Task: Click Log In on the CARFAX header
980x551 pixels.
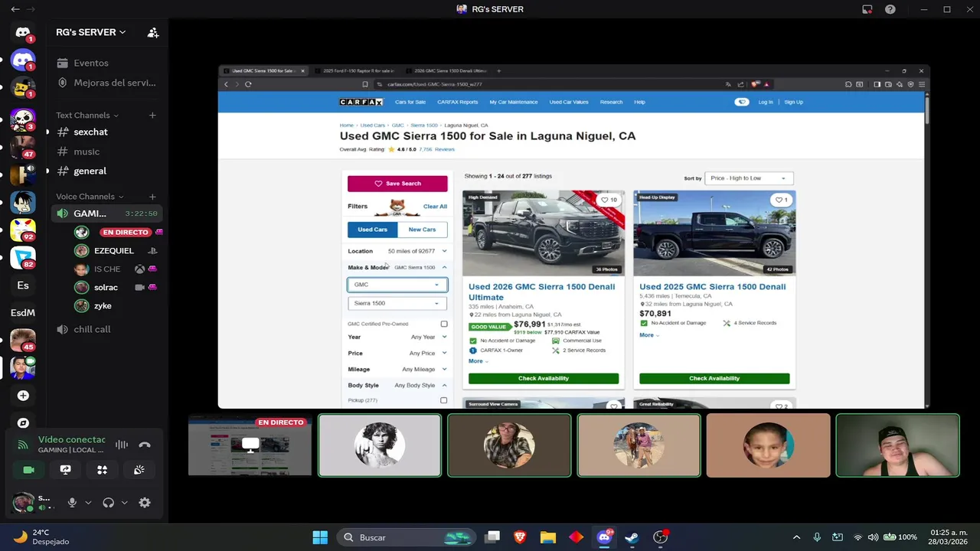Action: [766, 102]
